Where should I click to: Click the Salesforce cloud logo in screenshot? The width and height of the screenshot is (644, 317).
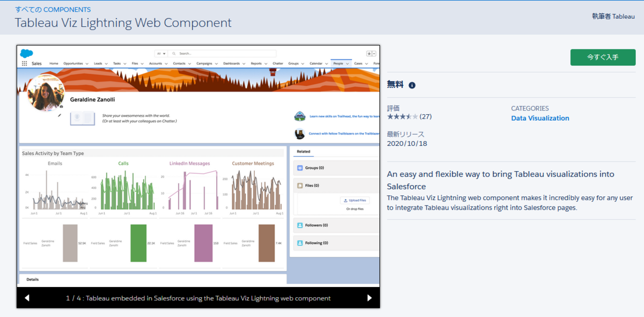(26, 53)
